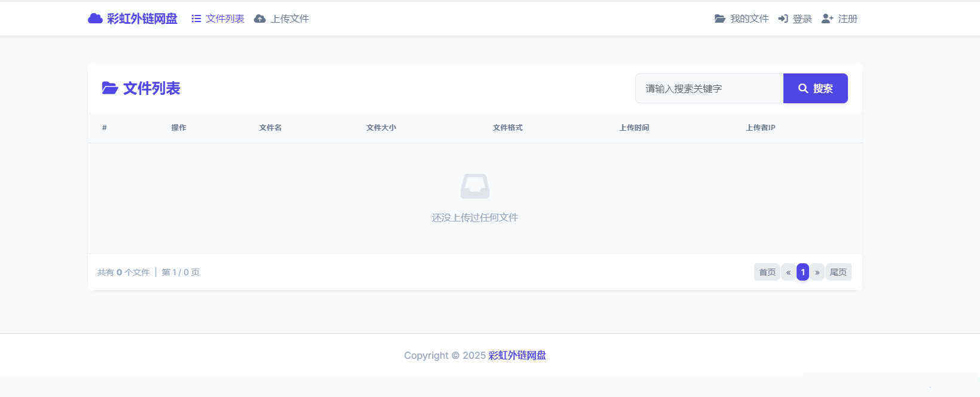The width and height of the screenshot is (980, 397).
Task: Go to previous page with « button
Action: pos(788,272)
